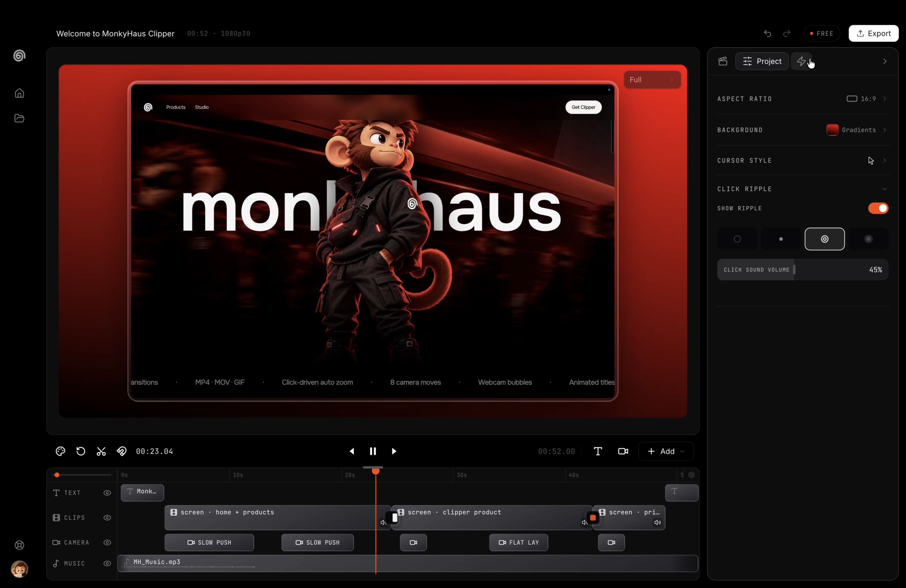Image resolution: width=906 pixels, height=588 pixels.
Task: Open the timeline settings gear
Action: click(x=691, y=475)
